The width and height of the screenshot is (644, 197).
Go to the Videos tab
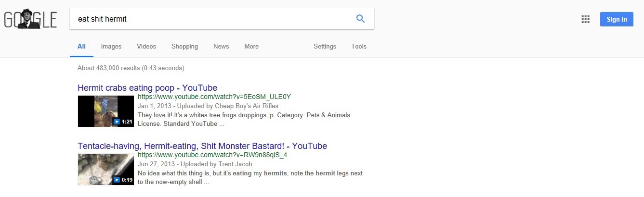pos(146,47)
